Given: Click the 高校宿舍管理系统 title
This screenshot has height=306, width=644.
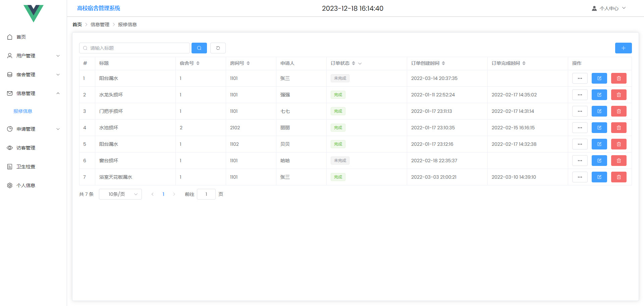Looking at the screenshot, I should [99, 8].
